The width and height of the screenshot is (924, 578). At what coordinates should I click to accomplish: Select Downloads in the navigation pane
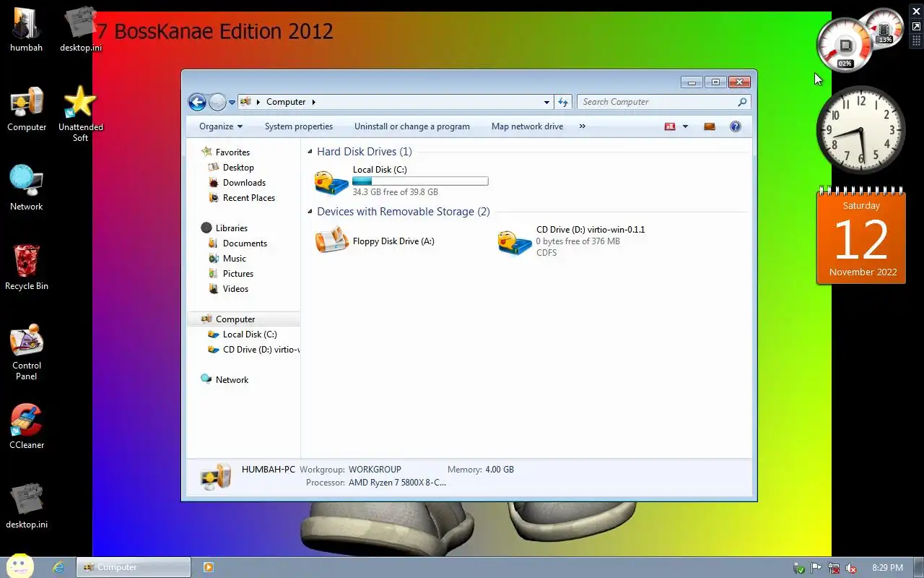coord(244,183)
